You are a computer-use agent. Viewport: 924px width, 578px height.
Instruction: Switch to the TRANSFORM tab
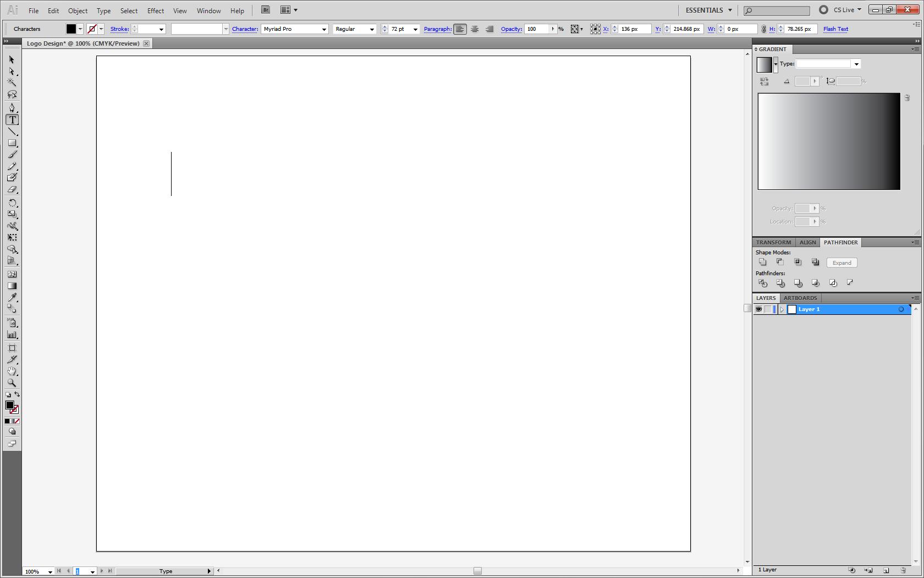(773, 242)
